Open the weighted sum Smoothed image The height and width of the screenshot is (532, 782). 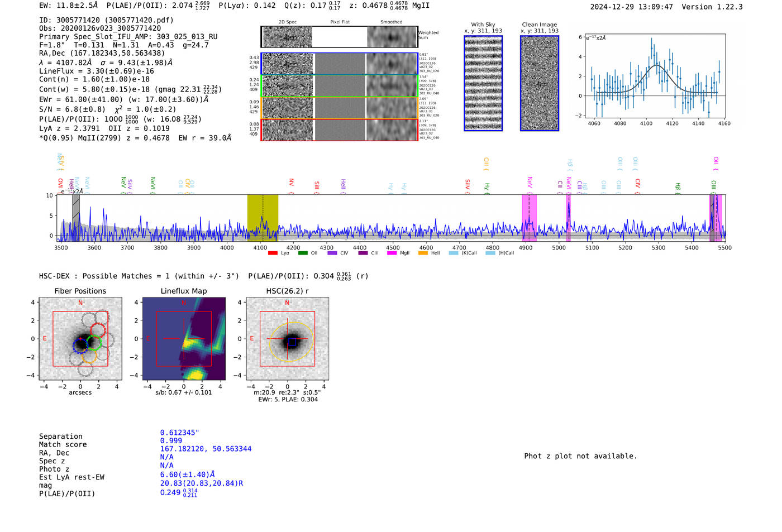(x=392, y=37)
